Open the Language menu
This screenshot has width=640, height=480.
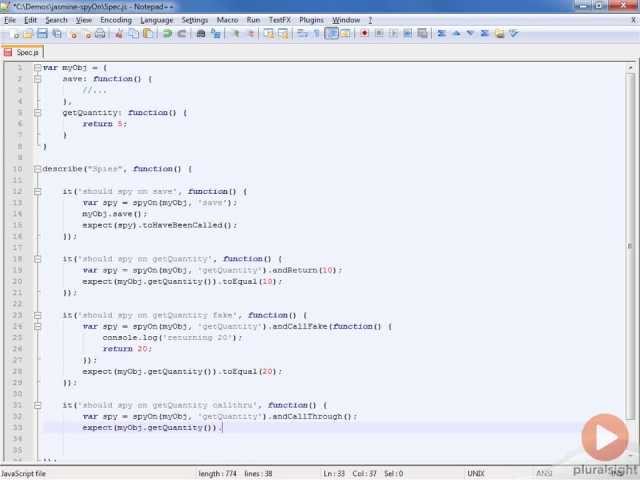click(x=157, y=20)
